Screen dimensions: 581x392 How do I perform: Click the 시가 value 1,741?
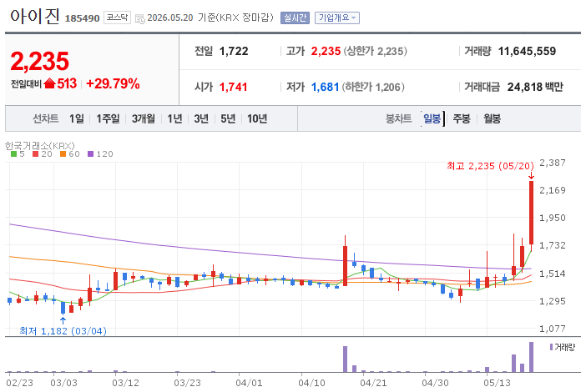[x=233, y=87]
